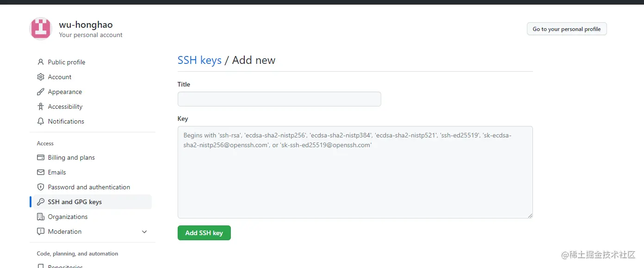
Task: Click the Password and authentication shield icon
Action: 41,187
